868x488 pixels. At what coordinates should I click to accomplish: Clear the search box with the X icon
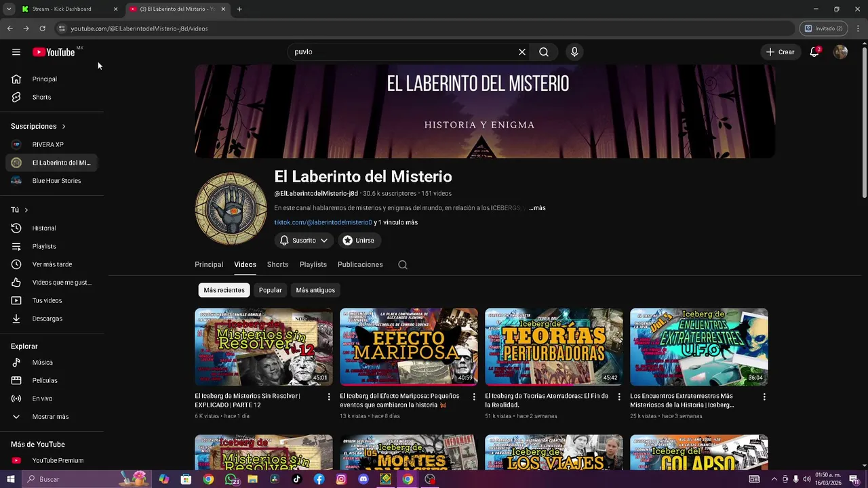coord(522,52)
